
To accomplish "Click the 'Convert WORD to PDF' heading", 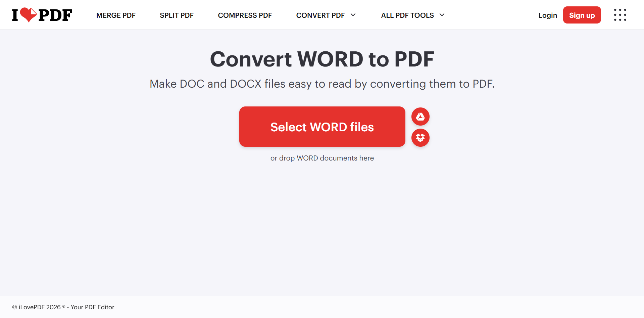I will tap(322, 59).
